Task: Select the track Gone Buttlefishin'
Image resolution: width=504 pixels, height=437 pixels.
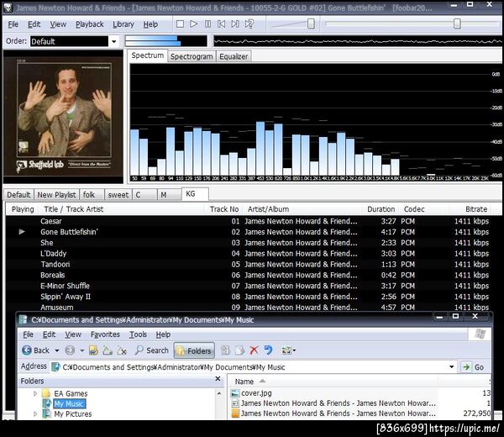Action: [x=254, y=232]
